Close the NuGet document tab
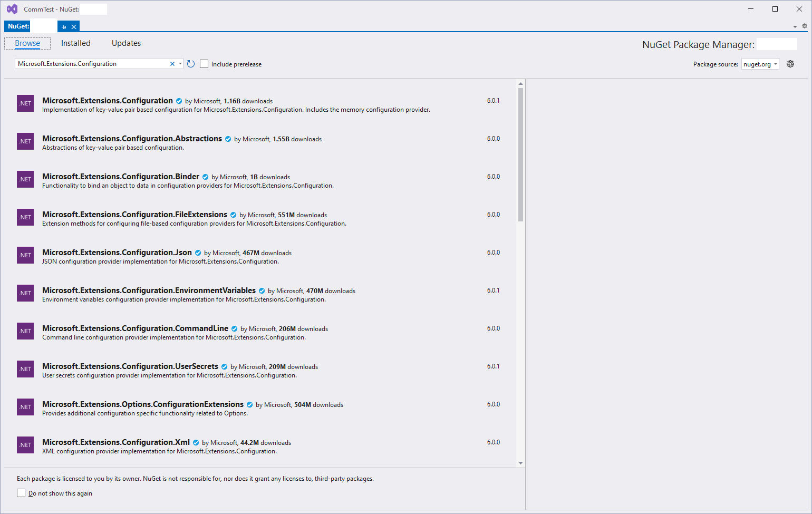The height and width of the screenshot is (514, 812). click(x=74, y=27)
